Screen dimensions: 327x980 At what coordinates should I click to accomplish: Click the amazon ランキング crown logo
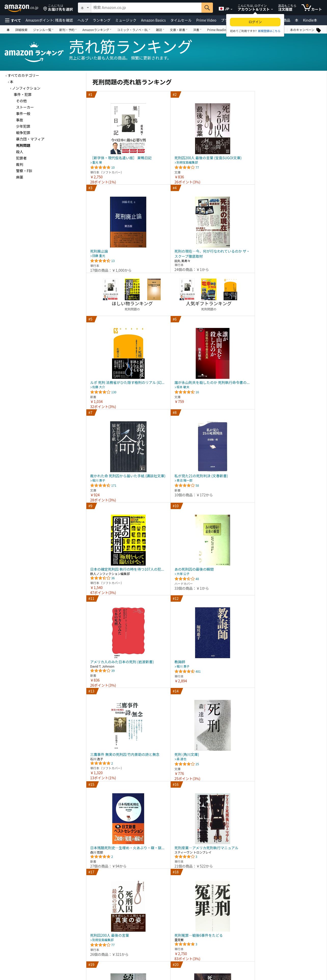34,52
